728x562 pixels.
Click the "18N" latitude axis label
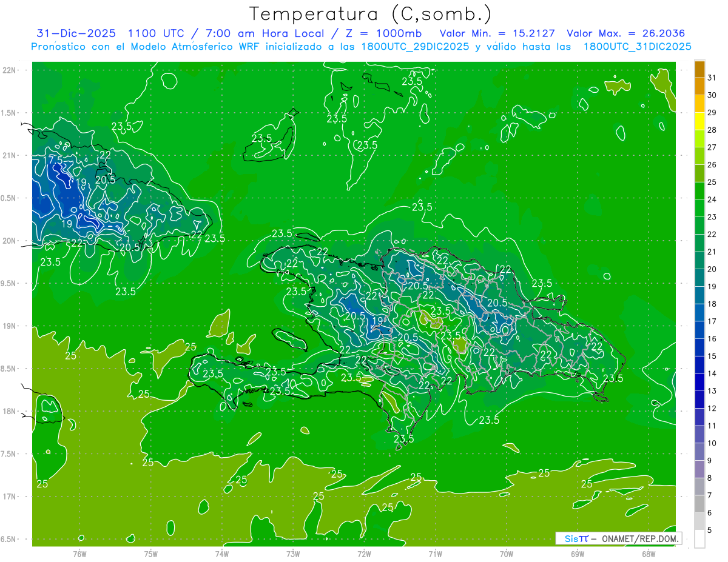pyautogui.click(x=10, y=412)
